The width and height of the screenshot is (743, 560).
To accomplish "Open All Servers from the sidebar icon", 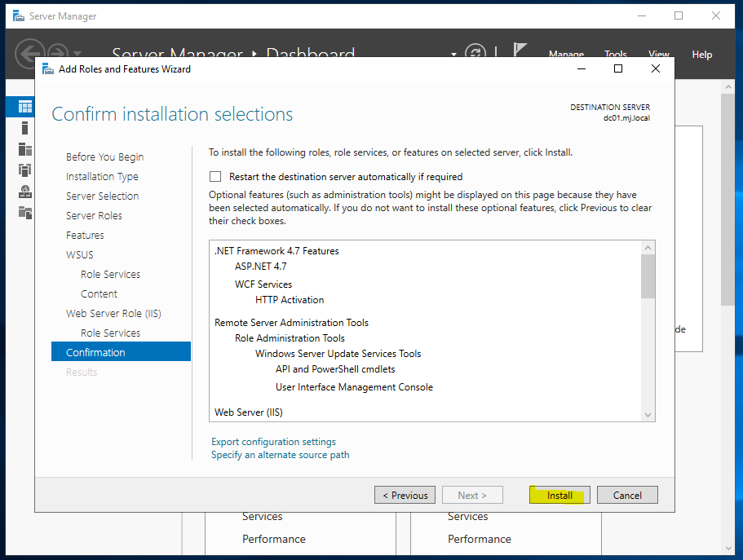I will (x=25, y=149).
